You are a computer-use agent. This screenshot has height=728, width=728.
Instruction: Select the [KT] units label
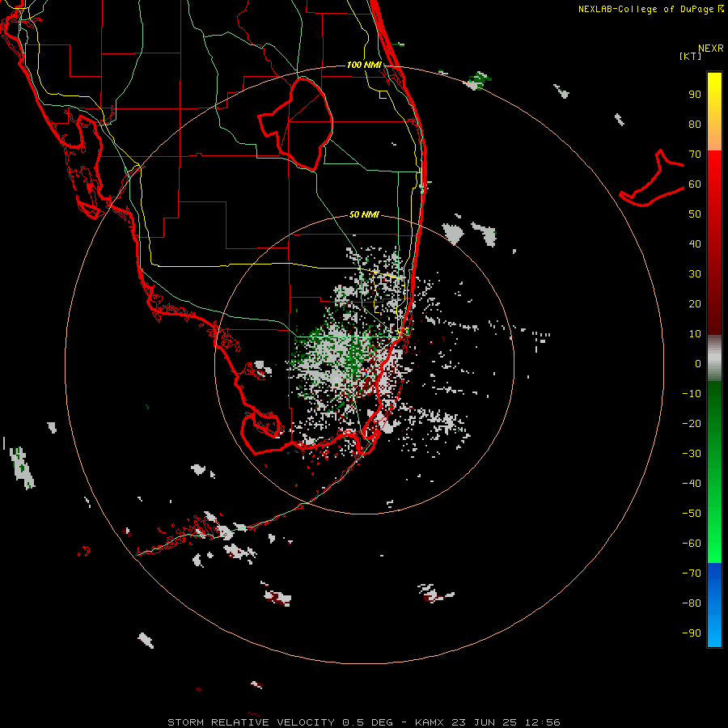point(691,56)
